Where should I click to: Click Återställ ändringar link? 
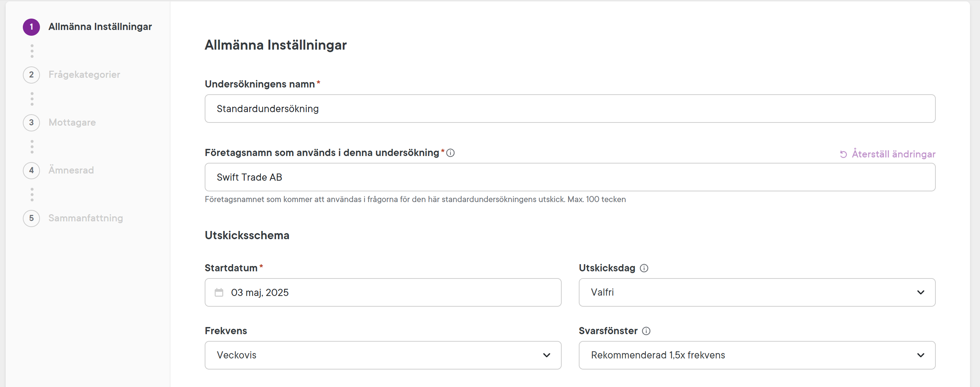(888, 154)
